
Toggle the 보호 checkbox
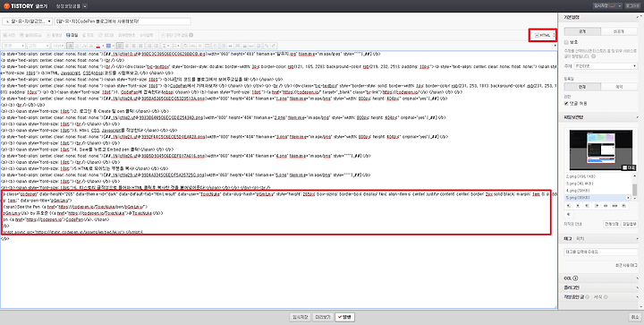pyautogui.click(x=566, y=42)
